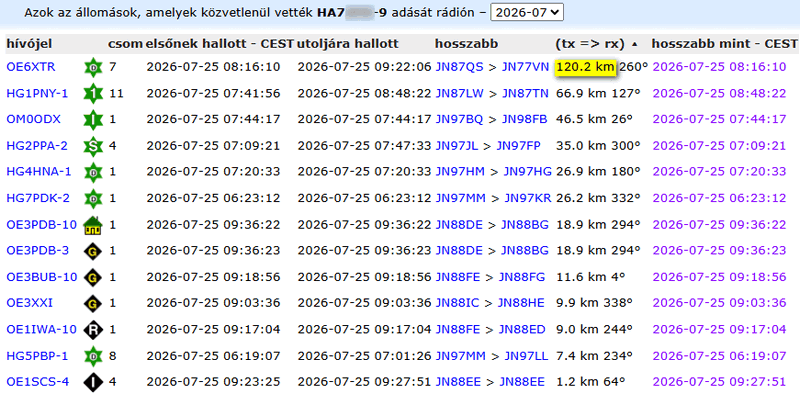Image resolution: width=800 pixels, height=394 pixels.
Task: Sort by the (tx => rx) column header
Action: click(590, 44)
